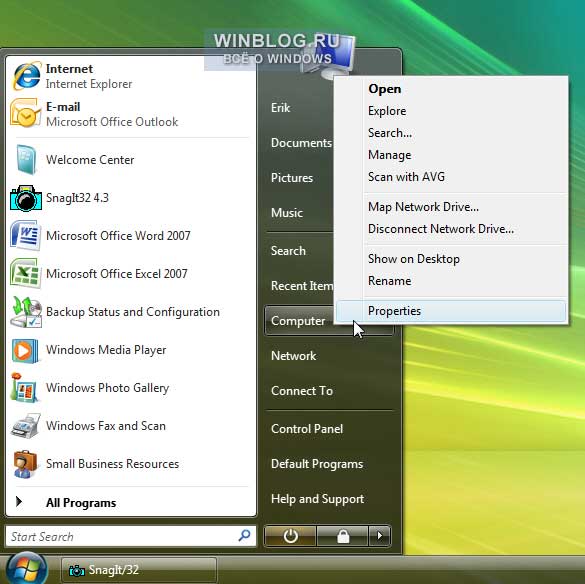Click the SnagIt/32 taskbar button

(139, 570)
